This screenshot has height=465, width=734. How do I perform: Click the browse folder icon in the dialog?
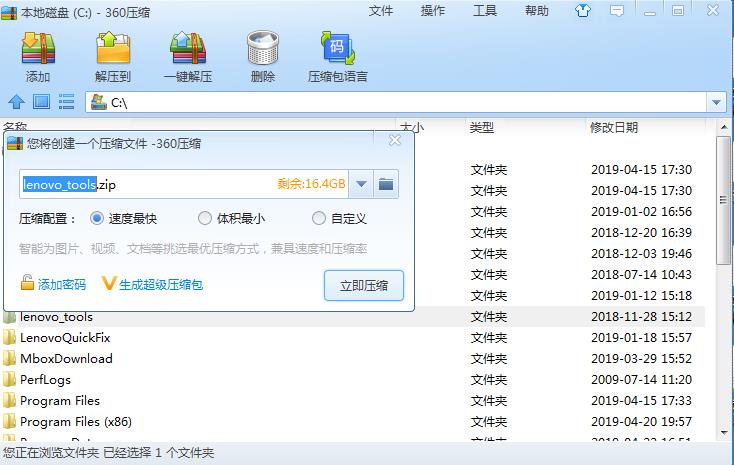coord(386,184)
